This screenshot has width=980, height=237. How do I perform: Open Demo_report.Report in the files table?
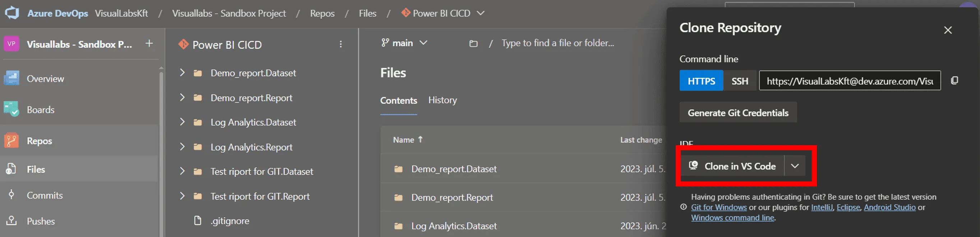pos(452,198)
